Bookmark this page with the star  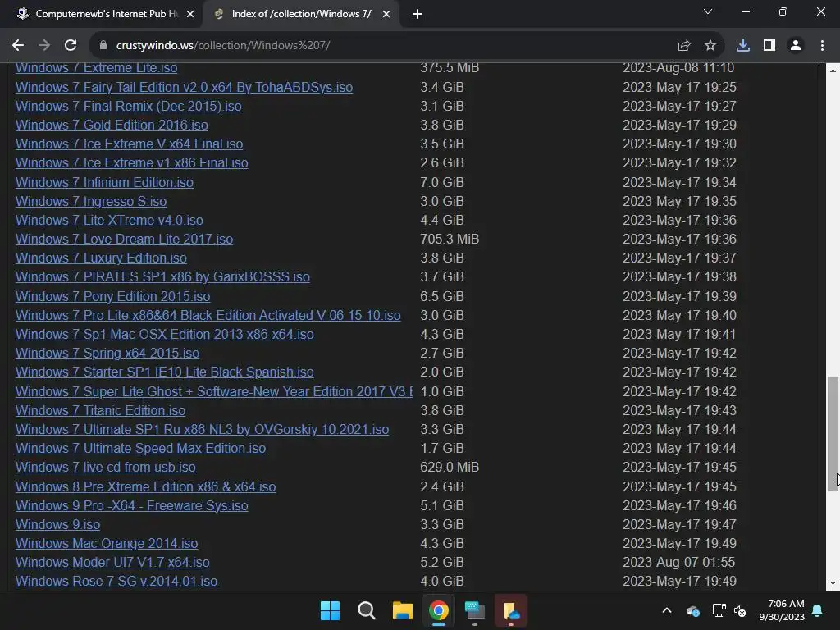pos(710,46)
